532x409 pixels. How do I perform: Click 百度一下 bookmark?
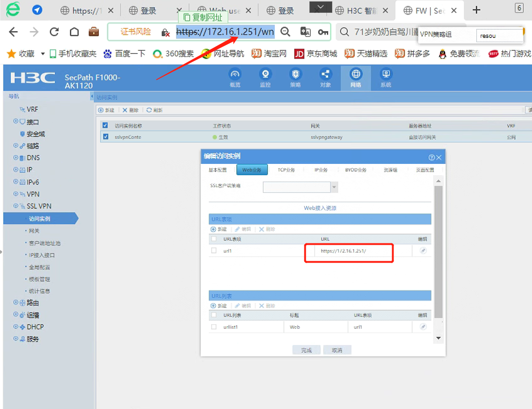tap(124, 54)
